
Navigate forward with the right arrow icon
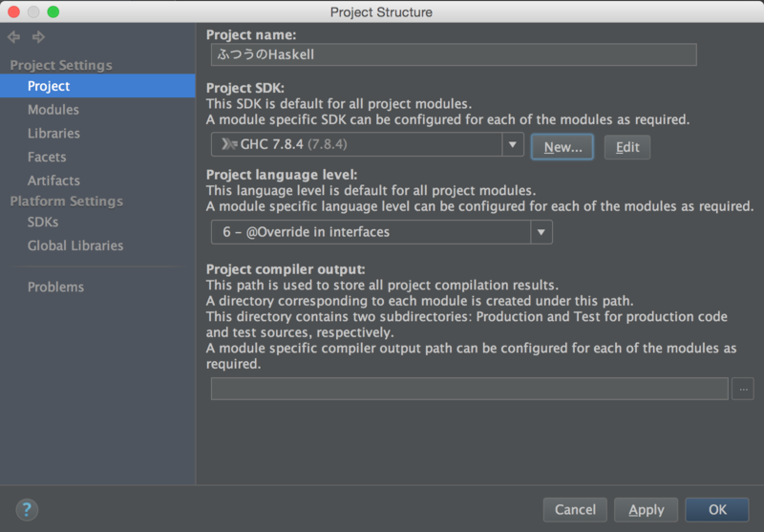tap(38, 36)
